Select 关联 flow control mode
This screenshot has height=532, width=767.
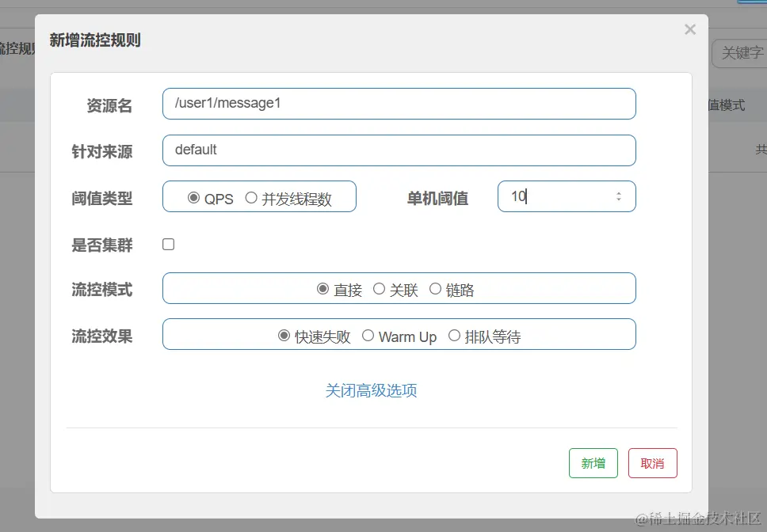pyautogui.click(x=380, y=289)
